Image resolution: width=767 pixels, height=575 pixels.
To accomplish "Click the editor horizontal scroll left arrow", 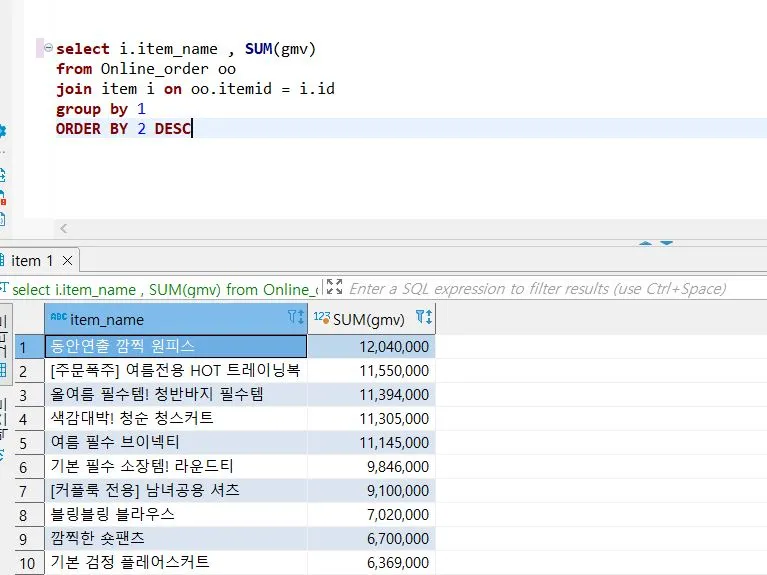I will click(64, 229).
